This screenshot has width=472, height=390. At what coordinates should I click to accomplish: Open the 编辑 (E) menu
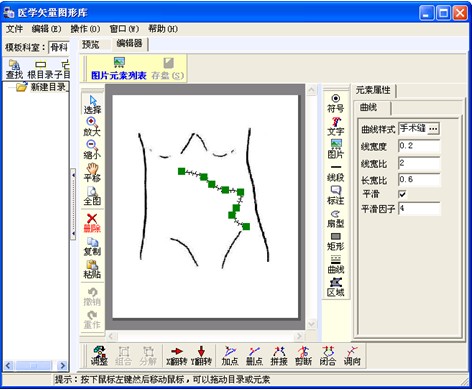pos(46,29)
